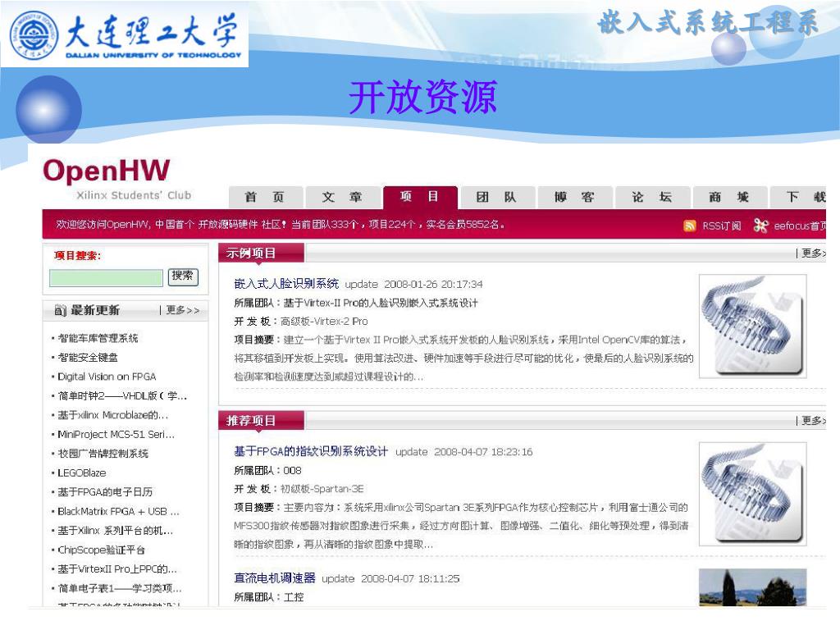This screenshot has width=840, height=630.
Task: Open the 商城 tab
Action: (x=729, y=197)
